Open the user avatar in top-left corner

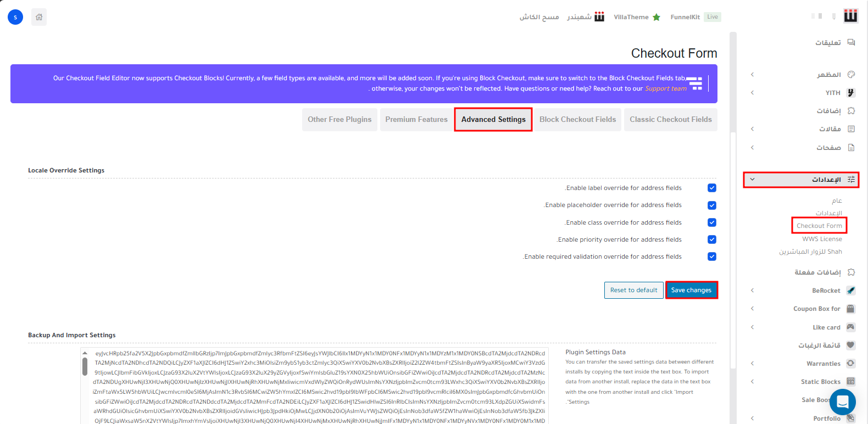(15, 17)
